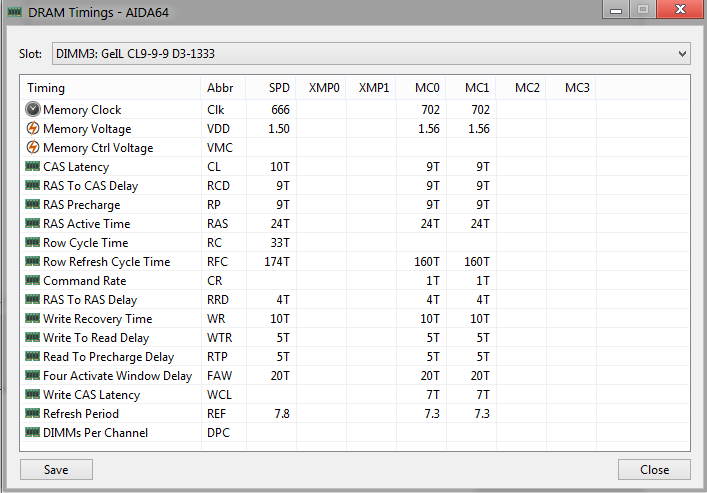Select the Write Recovery Time row
Image resolution: width=707 pixels, height=493 pixels.
point(354,318)
